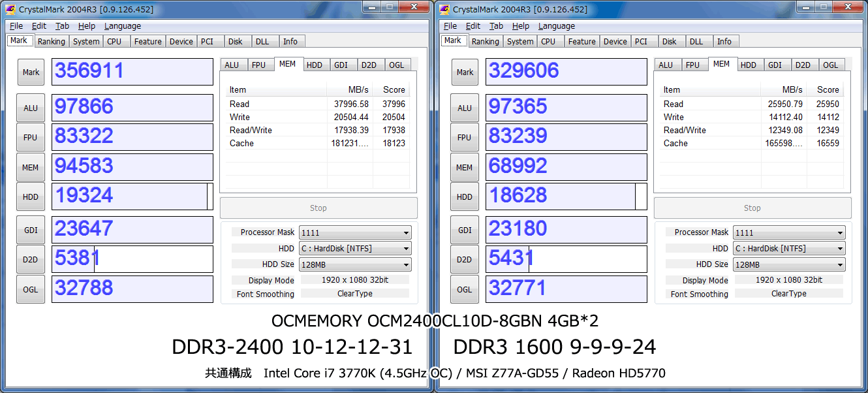Screen dimensions: 868x393
Task: Click MB/s column header in right window
Action: pyautogui.click(x=784, y=90)
